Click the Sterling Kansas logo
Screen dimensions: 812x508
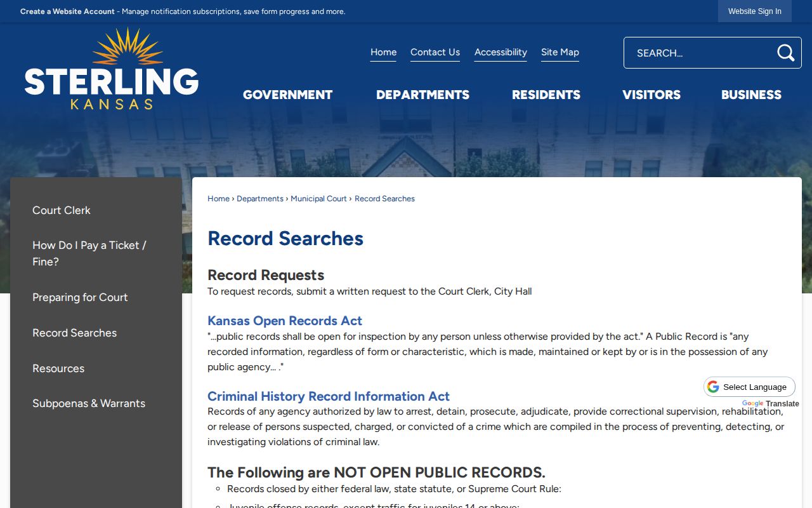click(x=112, y=69)
